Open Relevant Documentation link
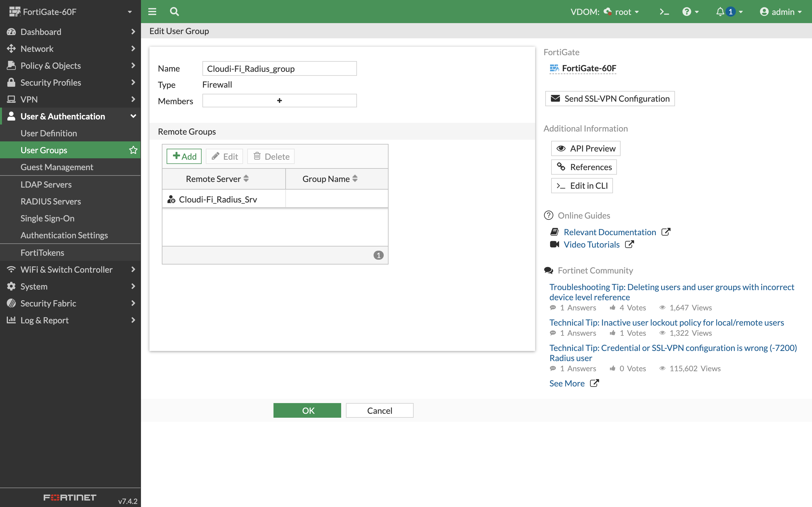812x507 pixels. 610,232
